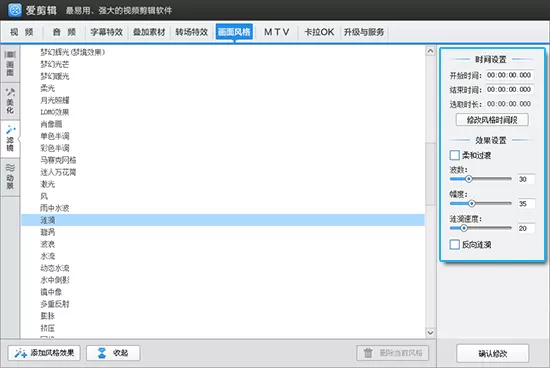Click the 波数 slider handle
The image size is (550, 368).
click(x=469, y=179)
